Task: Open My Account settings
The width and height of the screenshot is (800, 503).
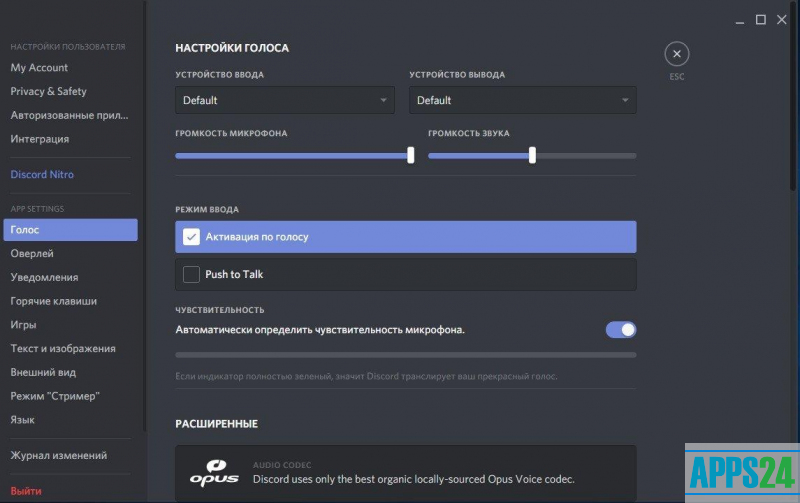Action: click(x=39, y=68)
